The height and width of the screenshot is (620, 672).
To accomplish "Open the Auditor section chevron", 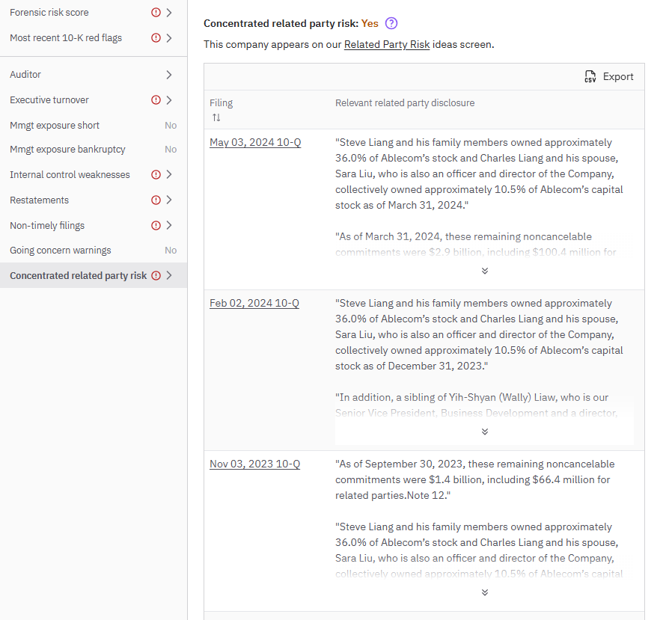I will point(169,75).
